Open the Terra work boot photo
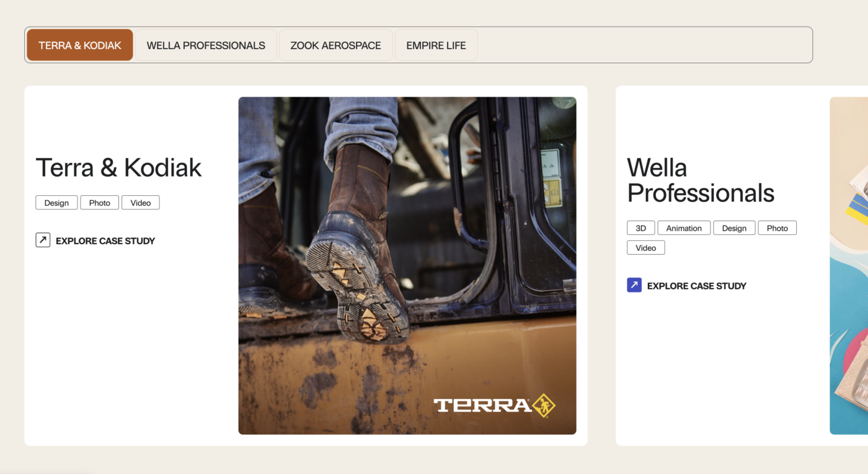The image size is (868, 474). [x=407, y=265]
